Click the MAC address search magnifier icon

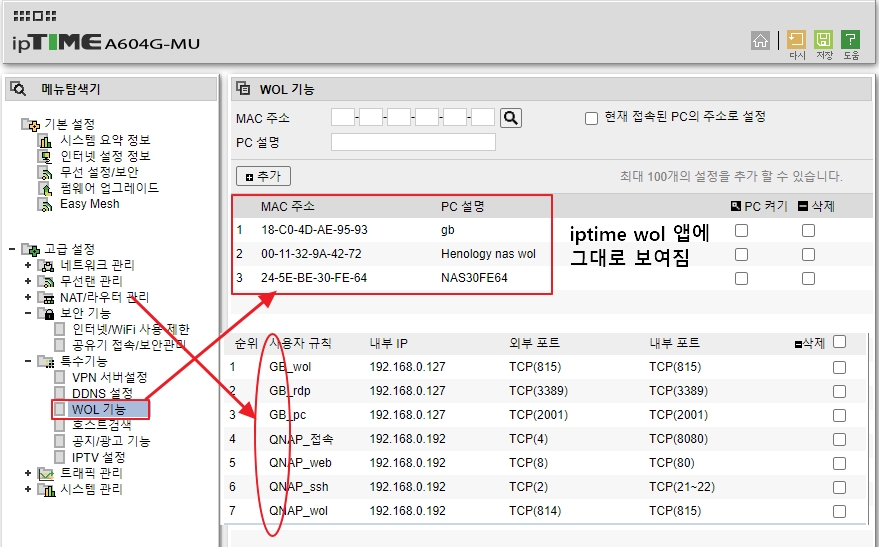tap(511, 118)
